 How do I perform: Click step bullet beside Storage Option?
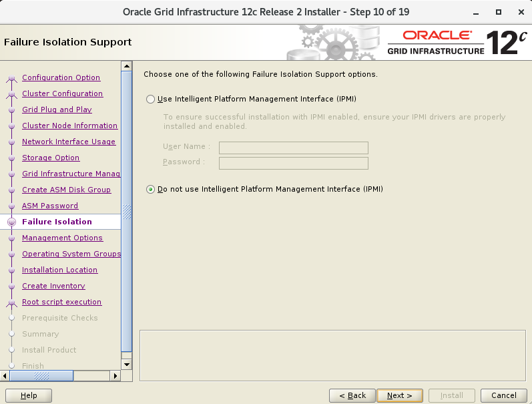coord(11,158)
